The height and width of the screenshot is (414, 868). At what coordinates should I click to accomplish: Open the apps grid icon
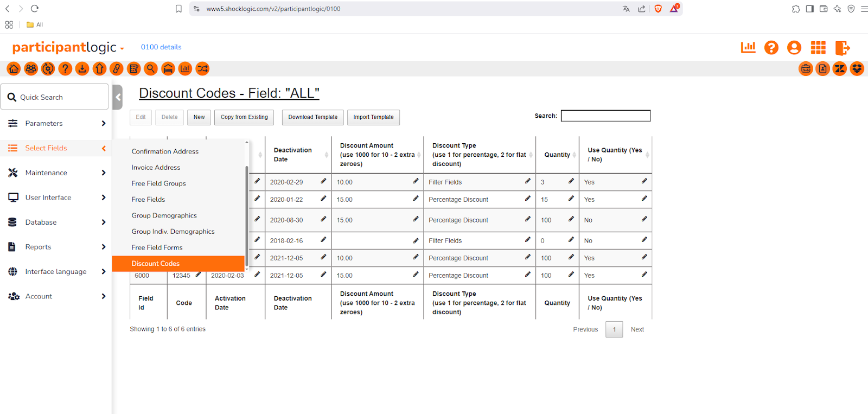818,48
